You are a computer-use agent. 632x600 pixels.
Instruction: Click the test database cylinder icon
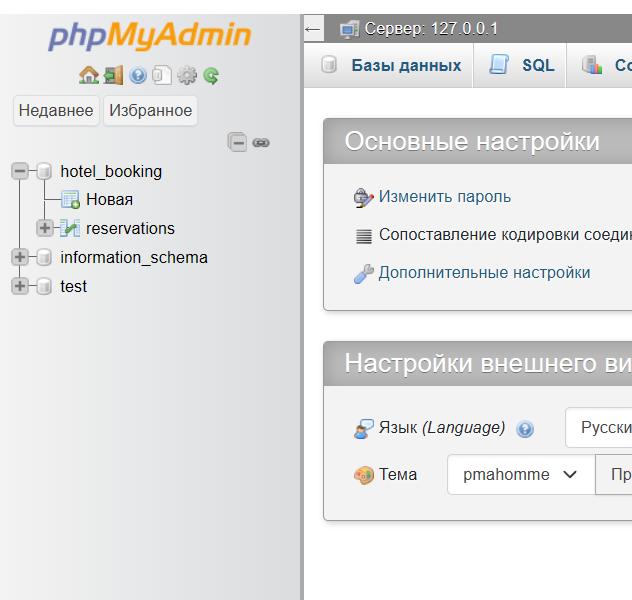(44, 286)
